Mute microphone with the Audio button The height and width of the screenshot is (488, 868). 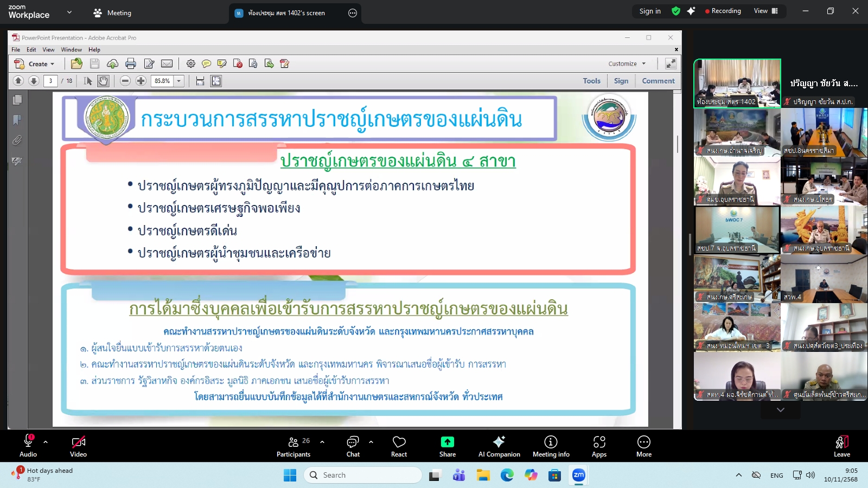tap(28, 446)
